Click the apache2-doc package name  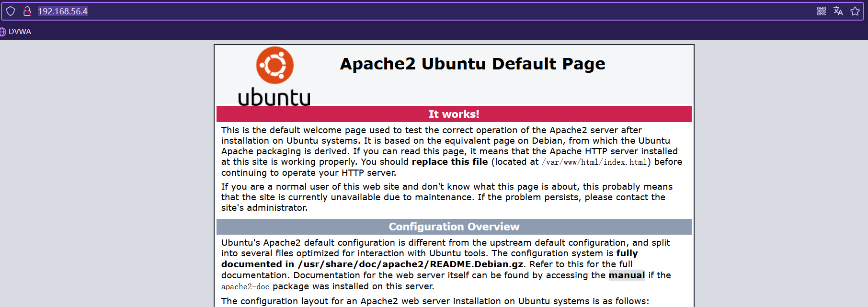245,286
